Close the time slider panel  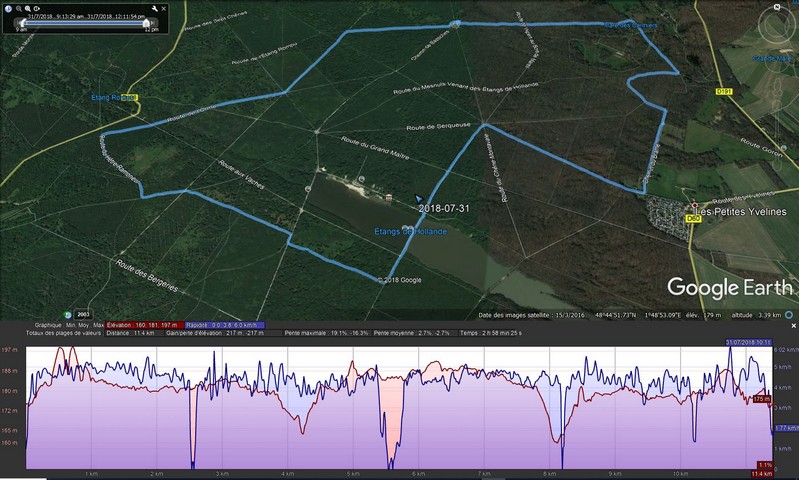[164, 8]
